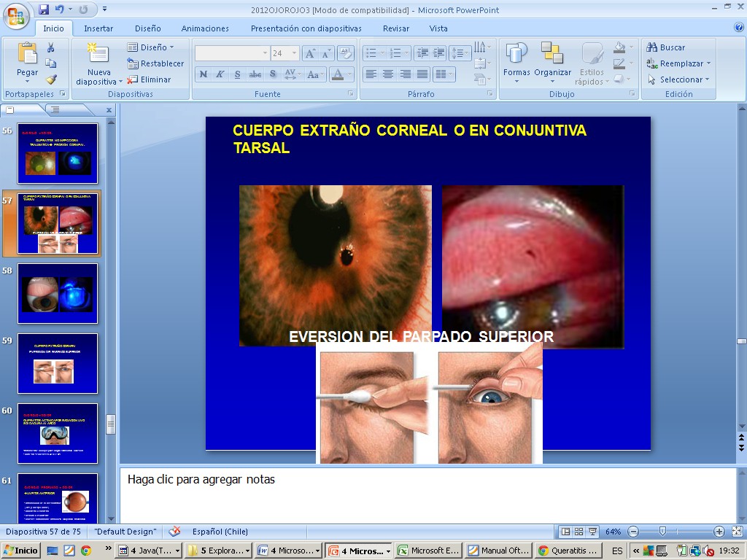747x560 pixels.
Task: Toggle bold formatting (N button)
Action: (204, 74)
